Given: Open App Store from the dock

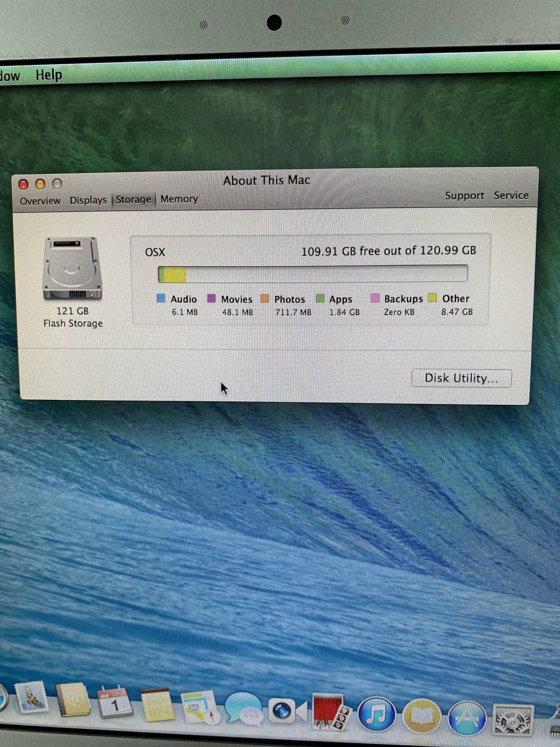Looking at the screenshot, I should pos(467,719).
